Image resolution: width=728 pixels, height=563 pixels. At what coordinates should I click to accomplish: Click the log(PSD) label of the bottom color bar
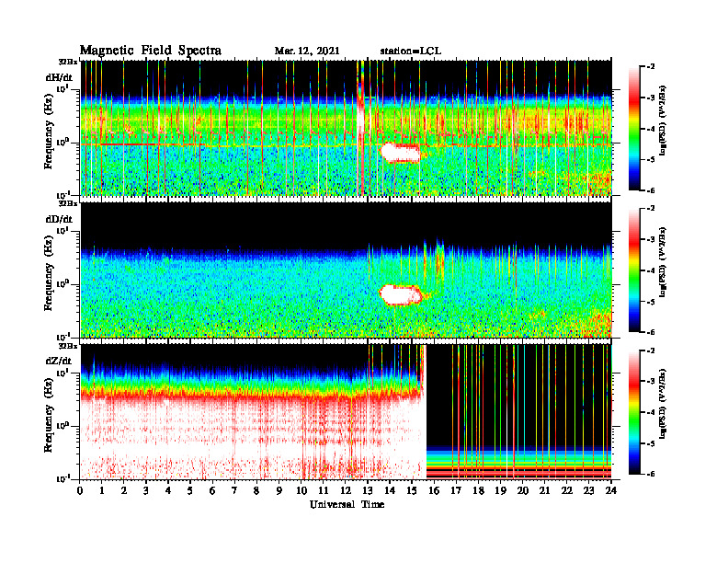pos(662,404)
